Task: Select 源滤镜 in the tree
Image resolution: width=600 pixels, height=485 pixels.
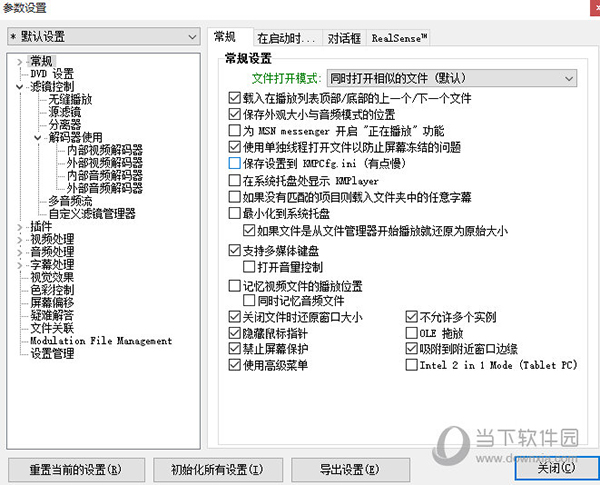Action: coord(65,112)
